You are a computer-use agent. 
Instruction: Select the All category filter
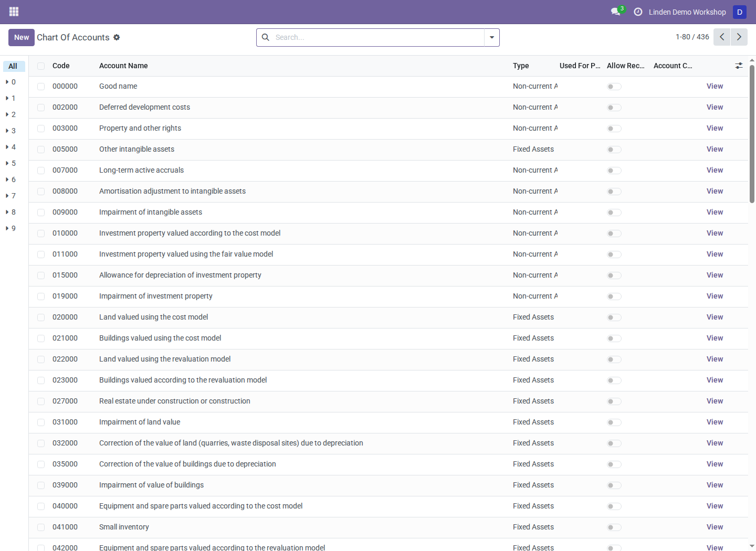coord(14,66)
